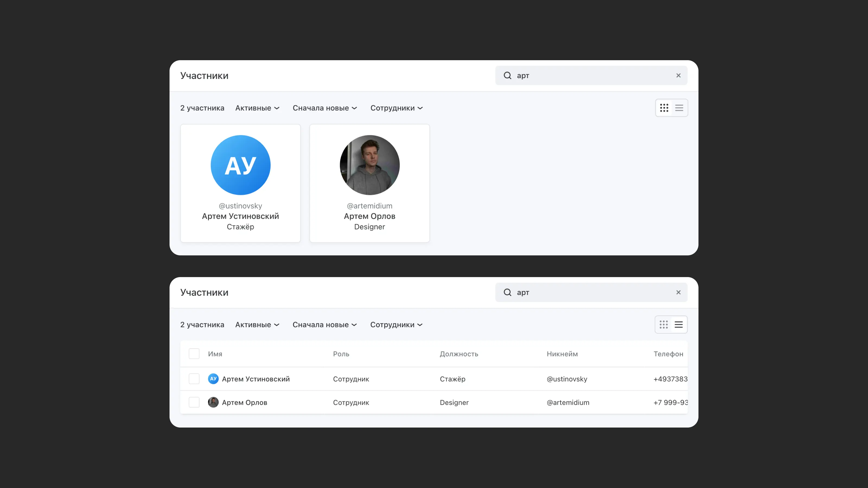Open Активные dropdown in top panel
Screen dimensions: 868x488
pyautogui.click(x=257, y=108)
